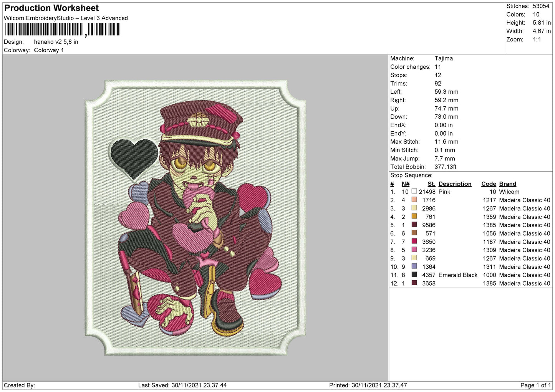The image size is (555, 392).
Task: Click the 'Stop Sequence:' label
Action: tap(411, 175)
